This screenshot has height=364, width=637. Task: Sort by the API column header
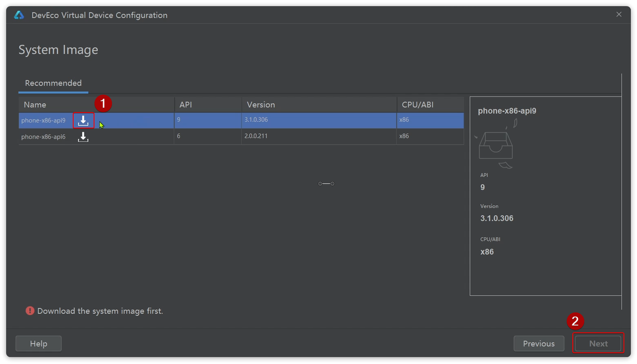186,104
